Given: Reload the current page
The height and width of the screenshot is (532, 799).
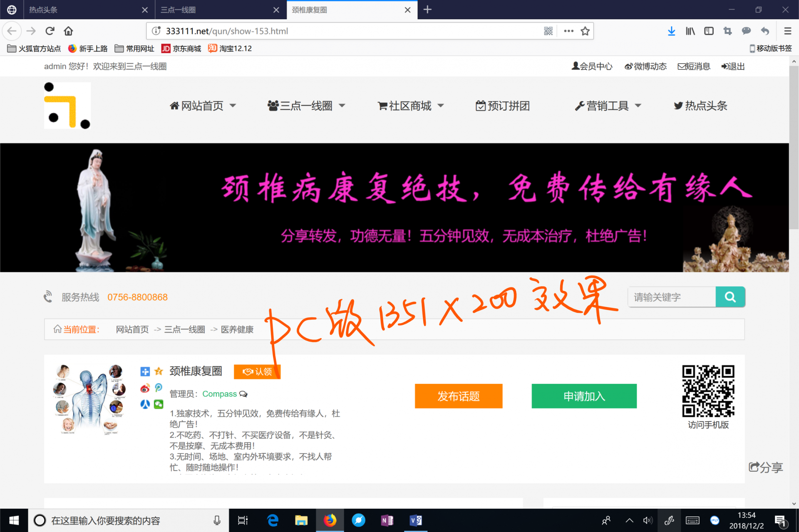Looking at the screenshot, I should tap(50, 31).
